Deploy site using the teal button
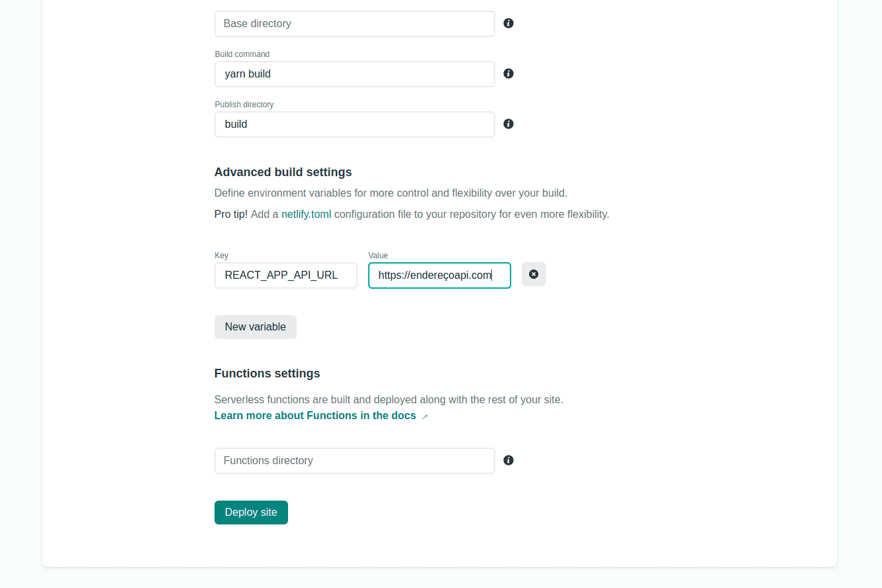Image resolution: width=882 pixels, height=588 pixels. pos(251,513)
